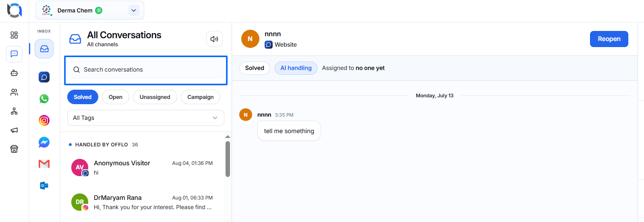
Task: Click the DR avatar of DrMaryam Rana
Action: pyautogui.click(x=80, y=202)
